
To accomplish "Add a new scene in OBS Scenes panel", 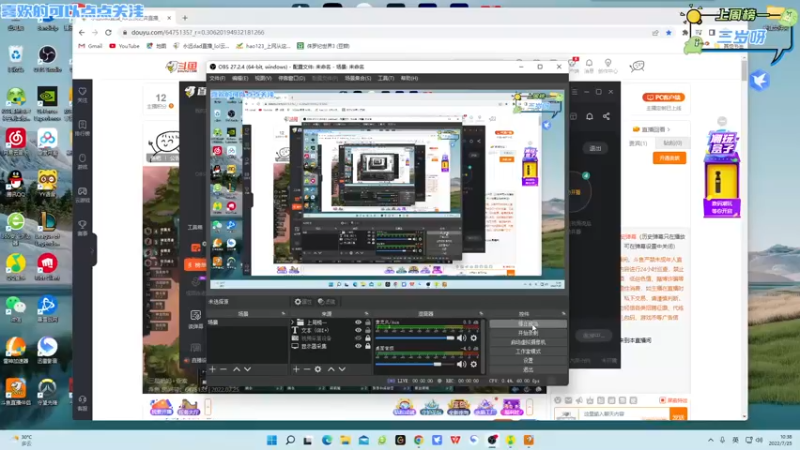I will coord(212,369).
